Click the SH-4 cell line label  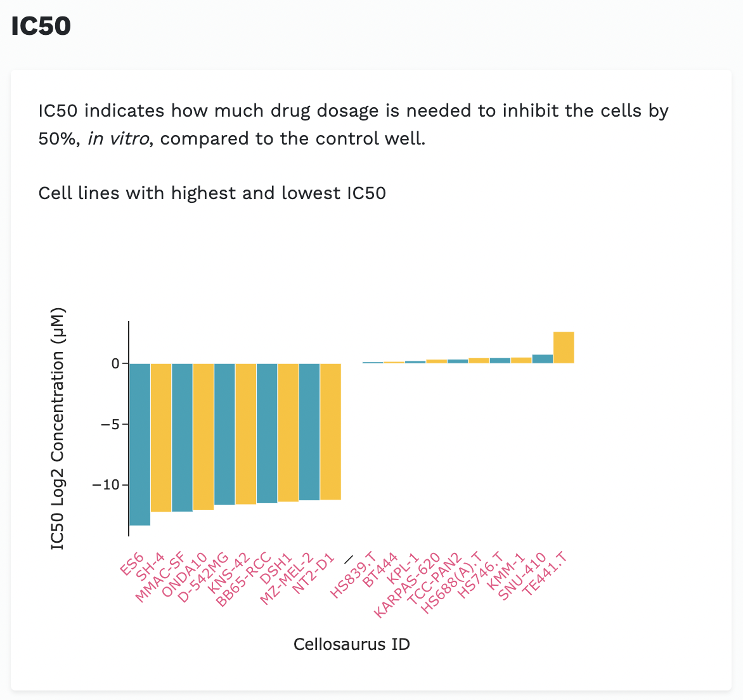(x=151, y=566)
